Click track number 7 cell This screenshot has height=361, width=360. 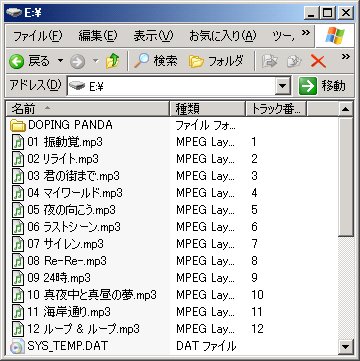(255, 244)
